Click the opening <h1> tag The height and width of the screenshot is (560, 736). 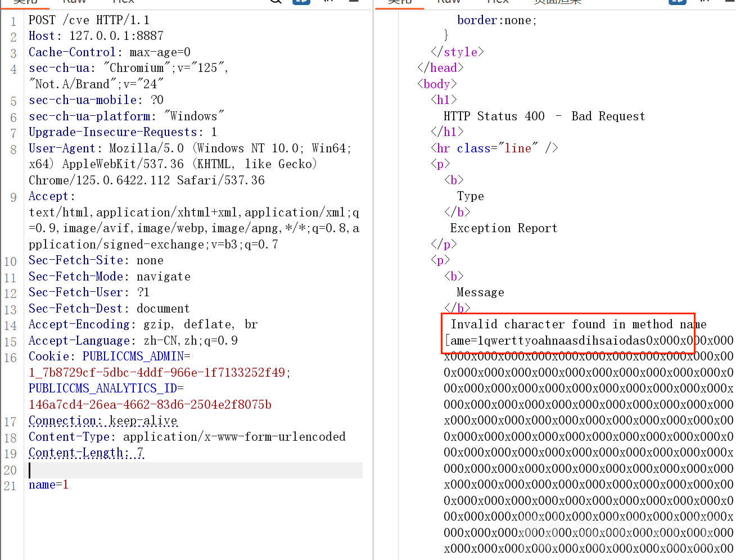(x=444, y=100)
